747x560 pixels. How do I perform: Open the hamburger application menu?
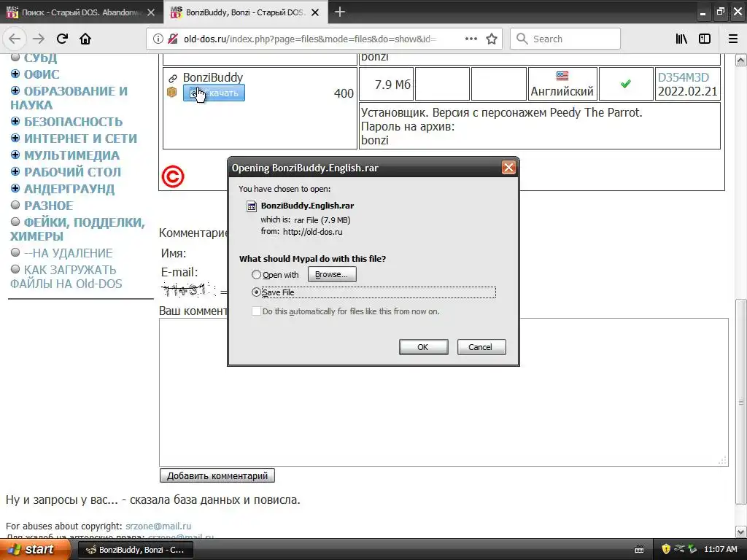coord(733,39)
